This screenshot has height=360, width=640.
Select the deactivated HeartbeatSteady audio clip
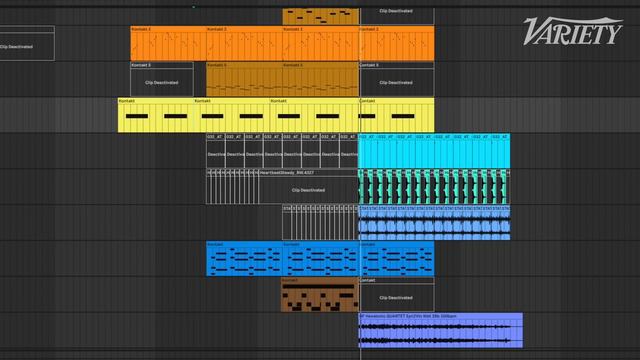tap(308, 187)
